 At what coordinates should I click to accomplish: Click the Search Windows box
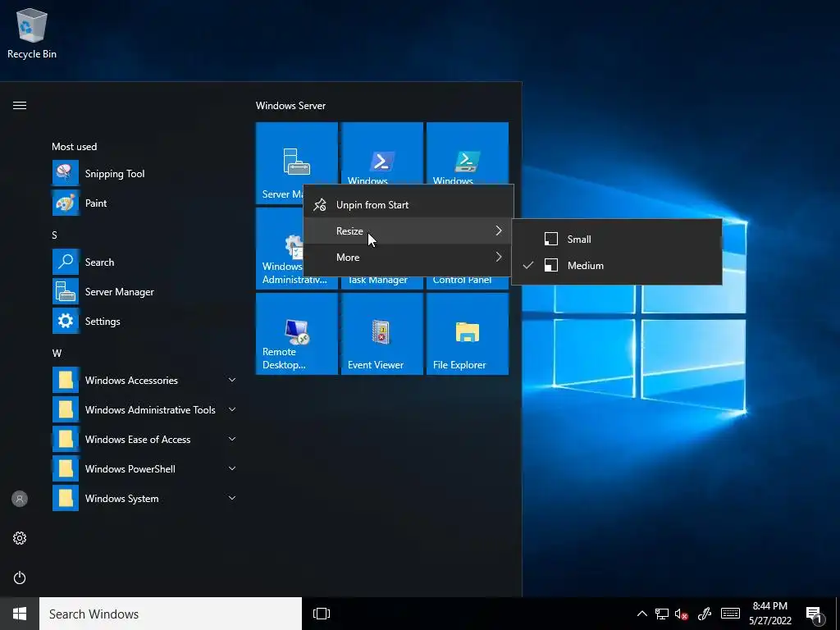pyautogui.click(x=171, y=614)
